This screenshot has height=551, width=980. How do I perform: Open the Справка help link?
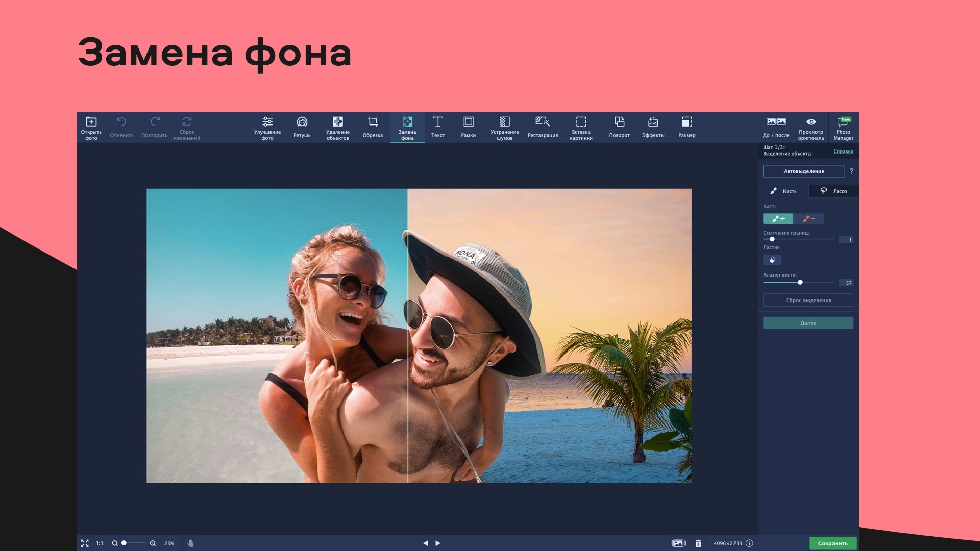[x=843, y=151]
